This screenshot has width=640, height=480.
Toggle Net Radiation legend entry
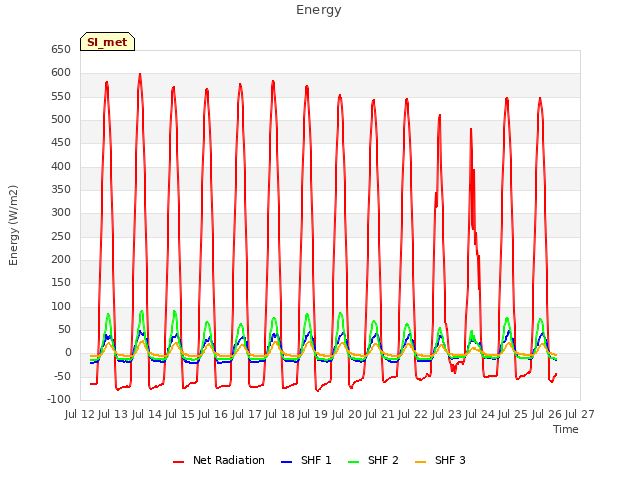(x=218, y=460)
